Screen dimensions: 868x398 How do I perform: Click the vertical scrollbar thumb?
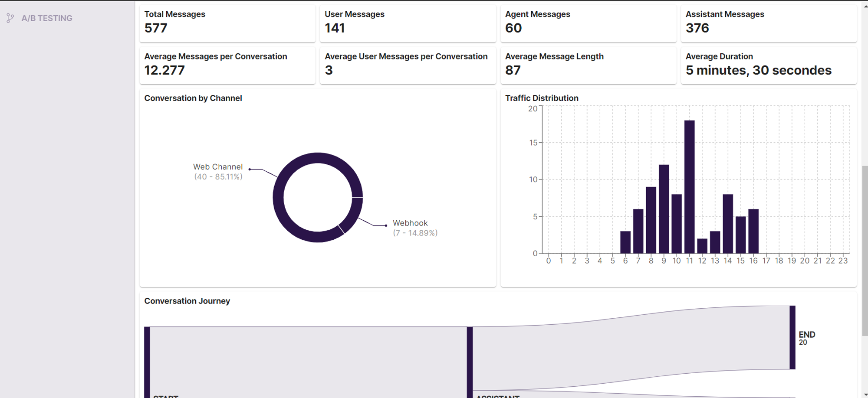coord(865,251)
